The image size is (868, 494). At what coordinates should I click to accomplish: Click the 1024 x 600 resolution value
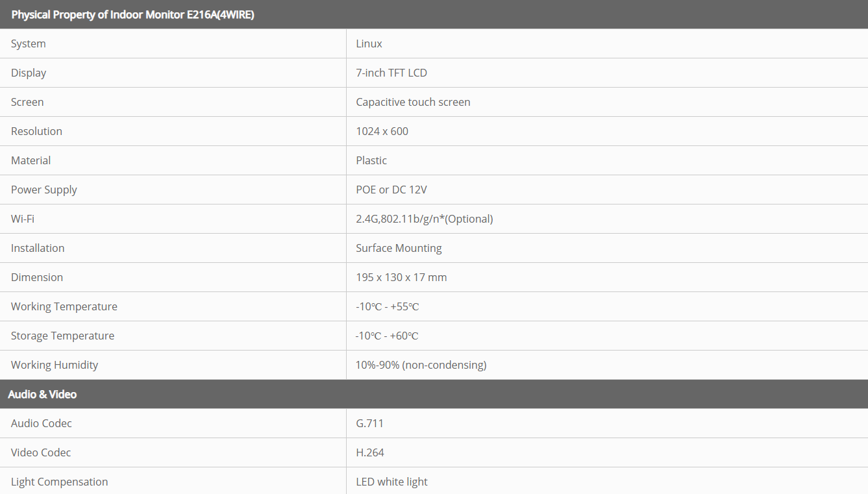pyautogui.click(x=382, y=131)
